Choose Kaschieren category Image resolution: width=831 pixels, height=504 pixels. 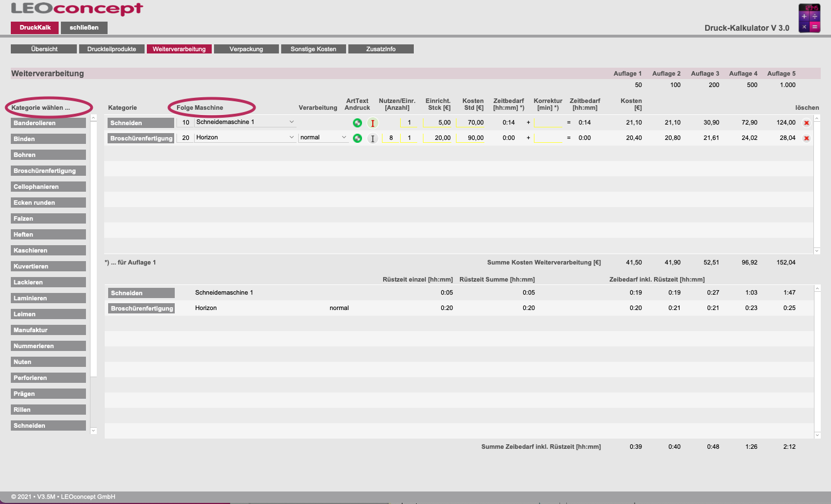coord(48,250)
